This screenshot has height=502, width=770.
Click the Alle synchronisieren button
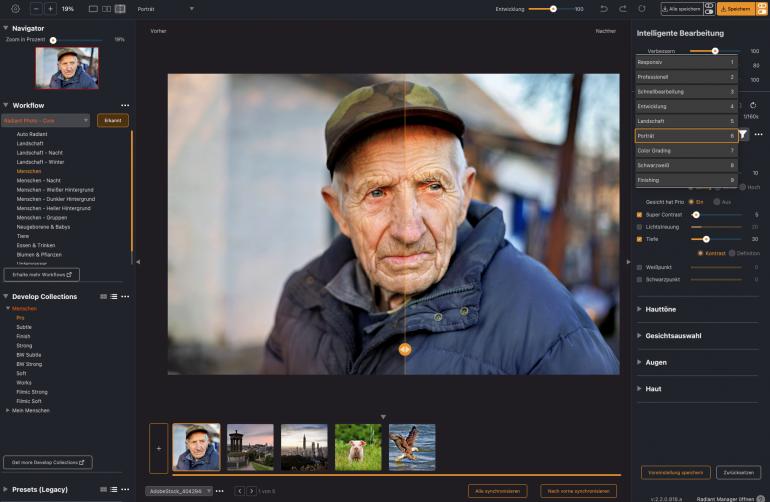point(497,491)
